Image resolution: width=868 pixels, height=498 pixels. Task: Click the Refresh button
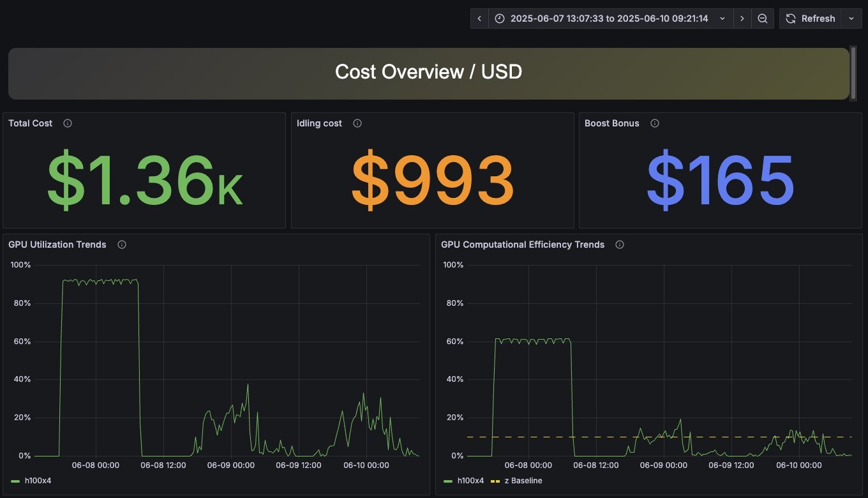pos(811,19)
